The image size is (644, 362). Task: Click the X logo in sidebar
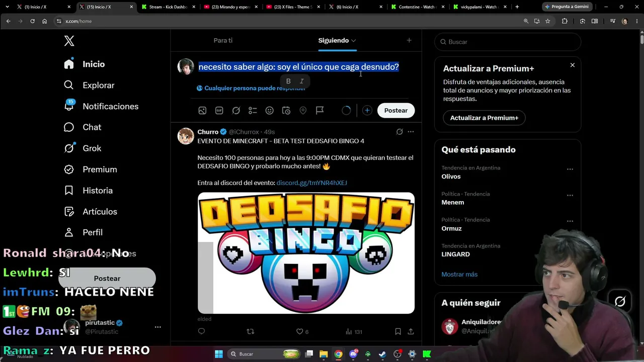[69, 41]
